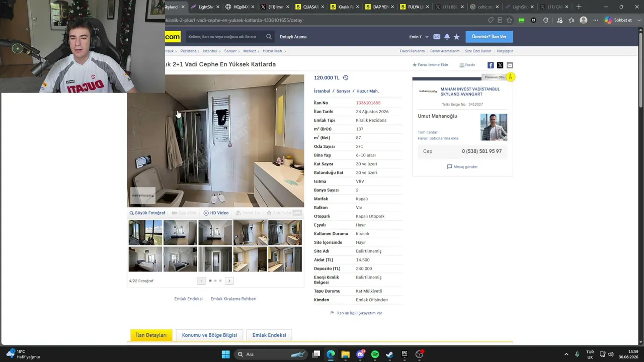This screenshot has height=362, width=644.
Task: Add listing via Favorilerime Ekle
Action: 430,65
